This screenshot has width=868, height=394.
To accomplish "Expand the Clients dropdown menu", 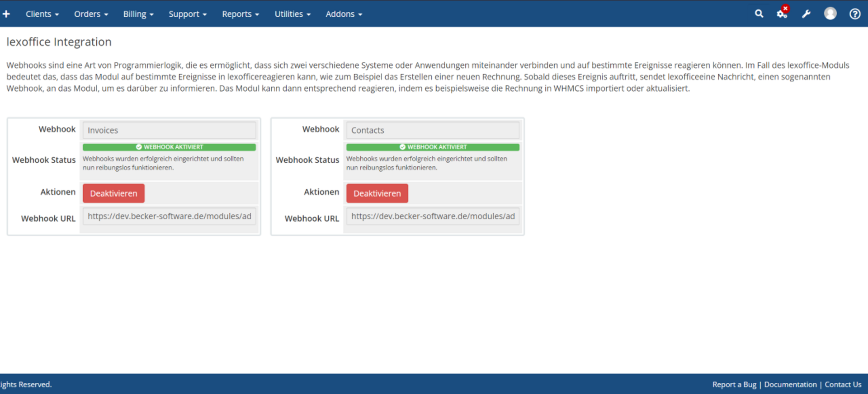I will pos(42,14).
